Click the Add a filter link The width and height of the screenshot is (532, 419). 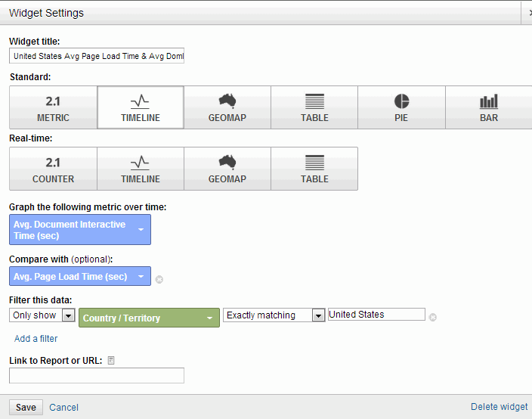pos(36,339)
